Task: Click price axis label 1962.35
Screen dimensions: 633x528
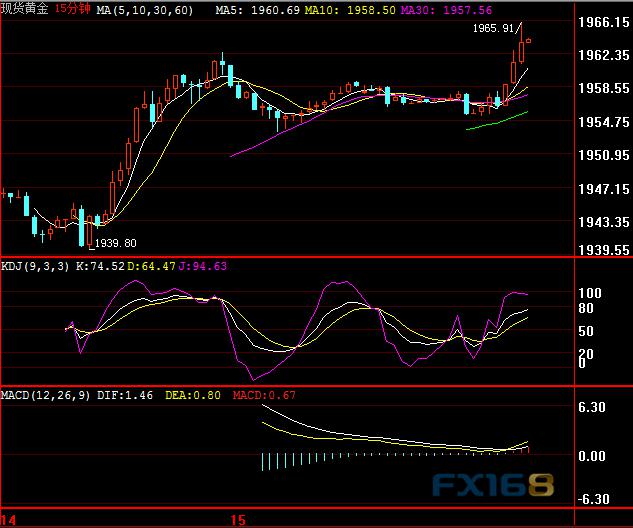Action: 604,55
